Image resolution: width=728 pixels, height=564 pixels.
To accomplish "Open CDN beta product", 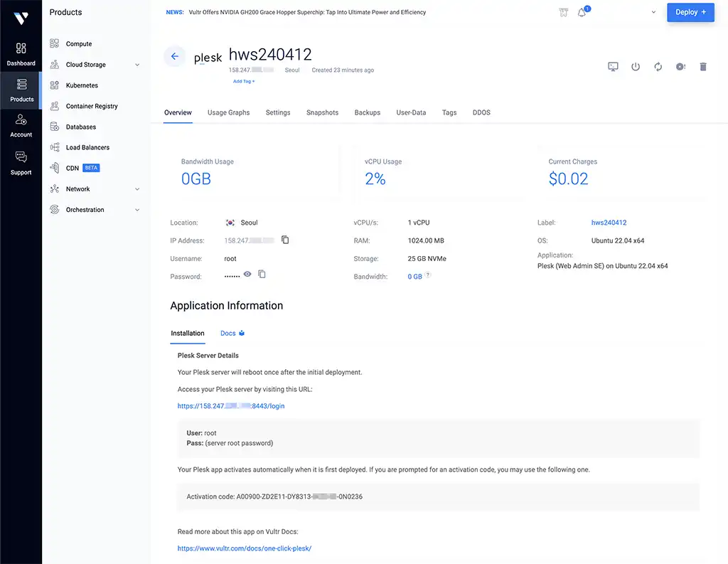I will coord(82,168).
